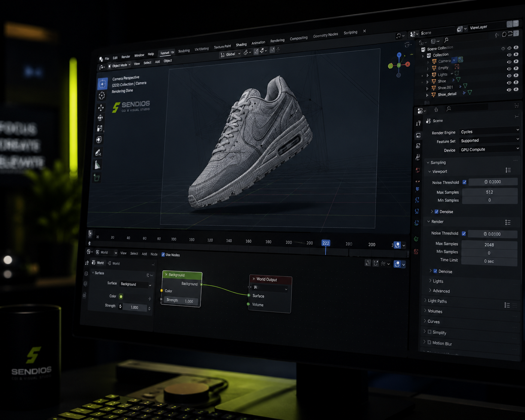
Task: Click the orange Camera object icon
Action: 434,61
